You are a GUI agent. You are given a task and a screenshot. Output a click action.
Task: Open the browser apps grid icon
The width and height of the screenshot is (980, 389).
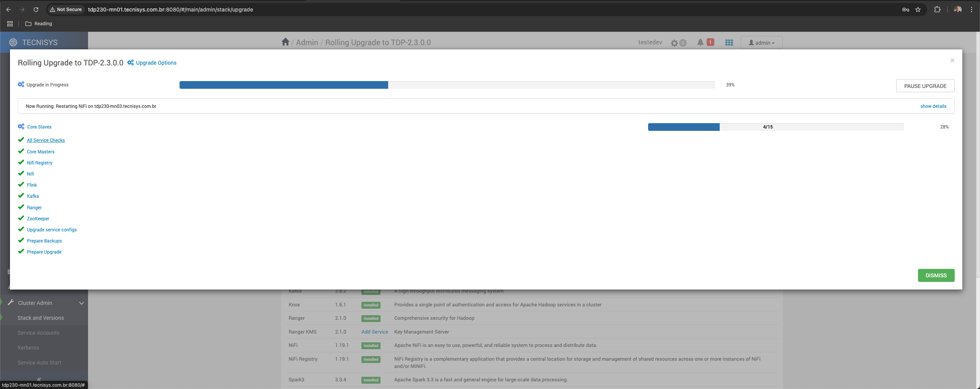tap(10, 24)
